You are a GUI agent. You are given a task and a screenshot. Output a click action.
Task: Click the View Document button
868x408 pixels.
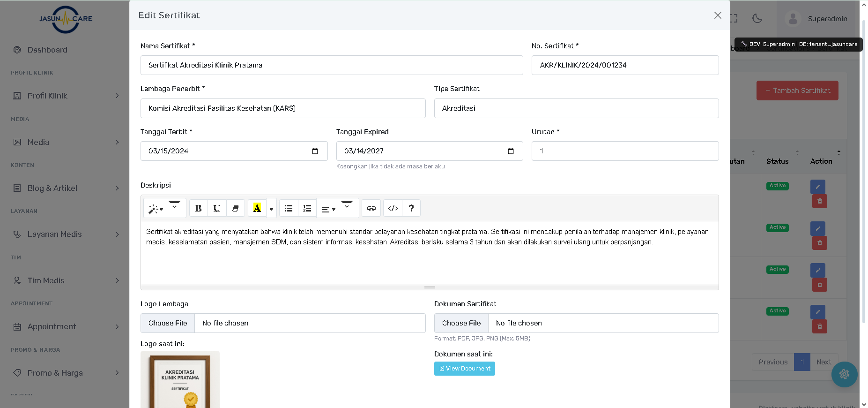(464, 369)
